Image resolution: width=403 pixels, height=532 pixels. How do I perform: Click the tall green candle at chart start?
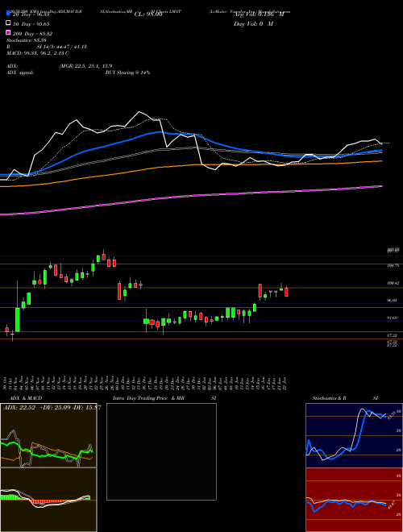[18, 319]
